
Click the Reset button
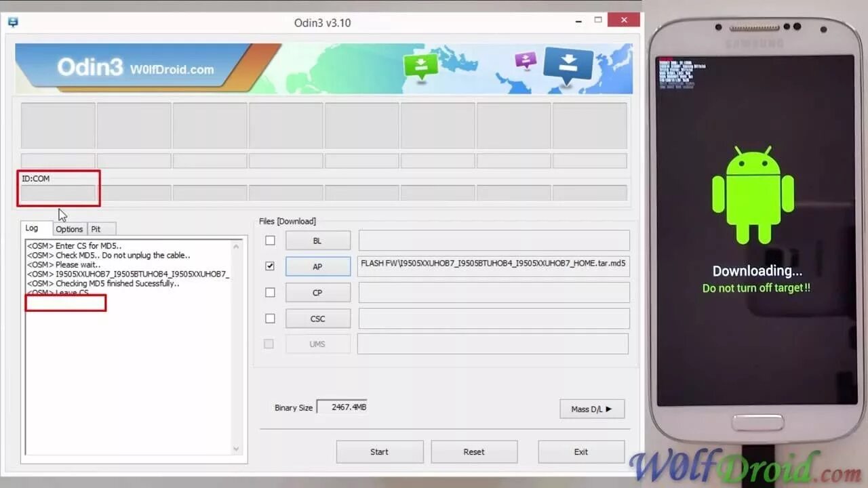click(474, 451)
